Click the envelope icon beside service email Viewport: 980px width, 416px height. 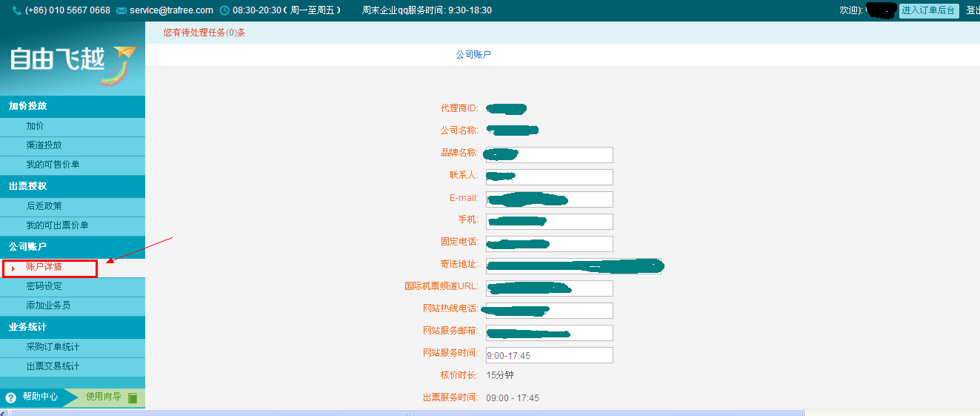point(121,10)
